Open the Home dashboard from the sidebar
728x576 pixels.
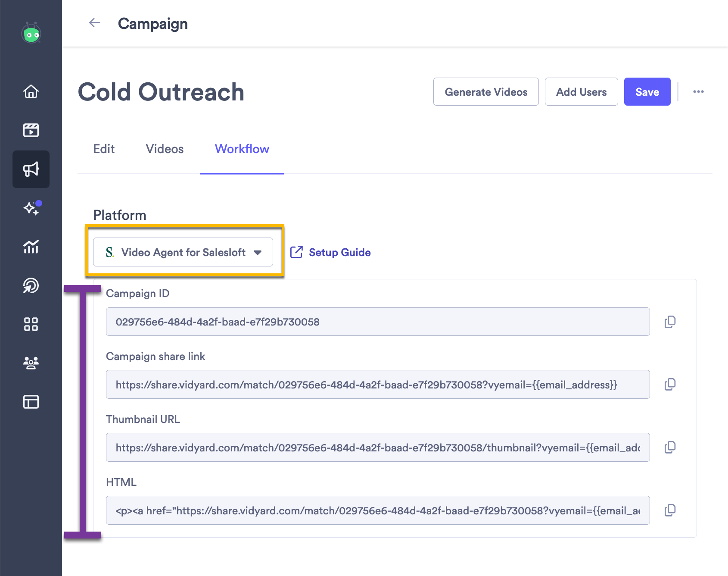click(x=31, y=92)
